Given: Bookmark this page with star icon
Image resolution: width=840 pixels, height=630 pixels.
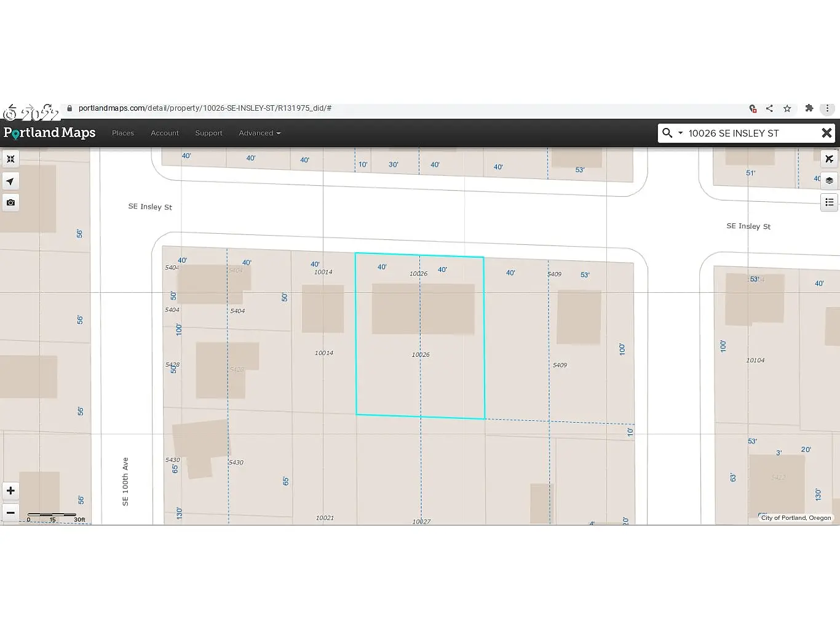Looking at the screenshot, I should 787,108.
